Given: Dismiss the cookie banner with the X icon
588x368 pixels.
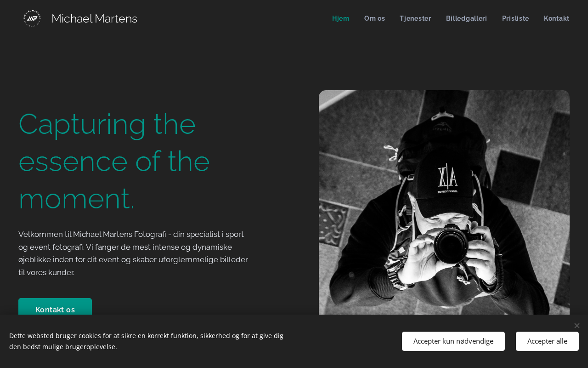Looking at the screenshot, I should pyautogui.click(x=577, y=326).
